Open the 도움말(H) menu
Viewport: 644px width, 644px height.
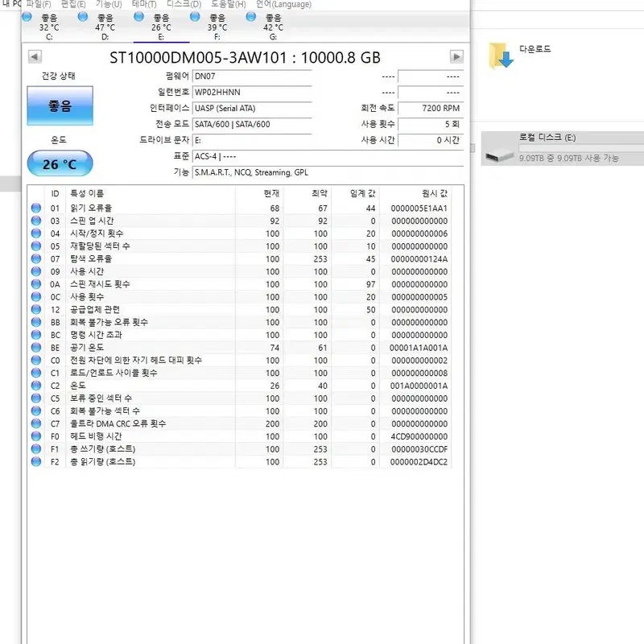pyautogui.click(x=229, y=4)
